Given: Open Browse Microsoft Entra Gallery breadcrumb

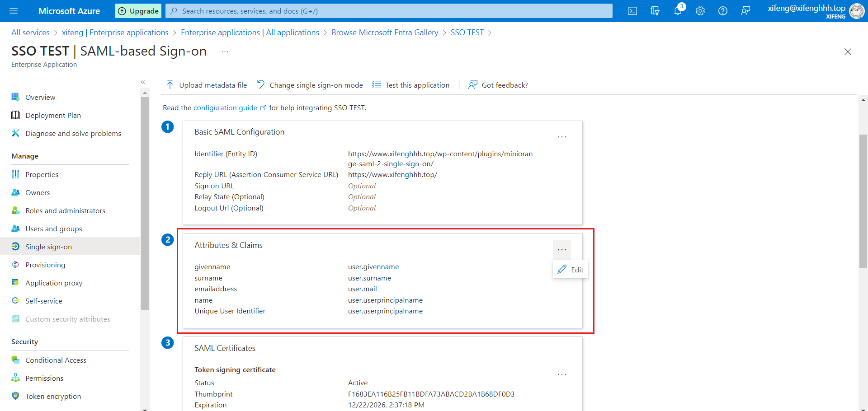Looking at the screenshot, I should (x=385, y=33).
